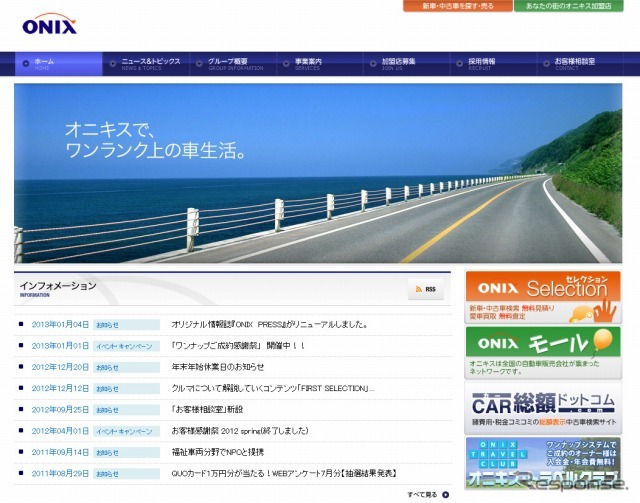Open the 年末年始休業日のお知らせ news link
Image resolution: width=640 pixels, height=503 pixels.
click(x=217, y=367)
